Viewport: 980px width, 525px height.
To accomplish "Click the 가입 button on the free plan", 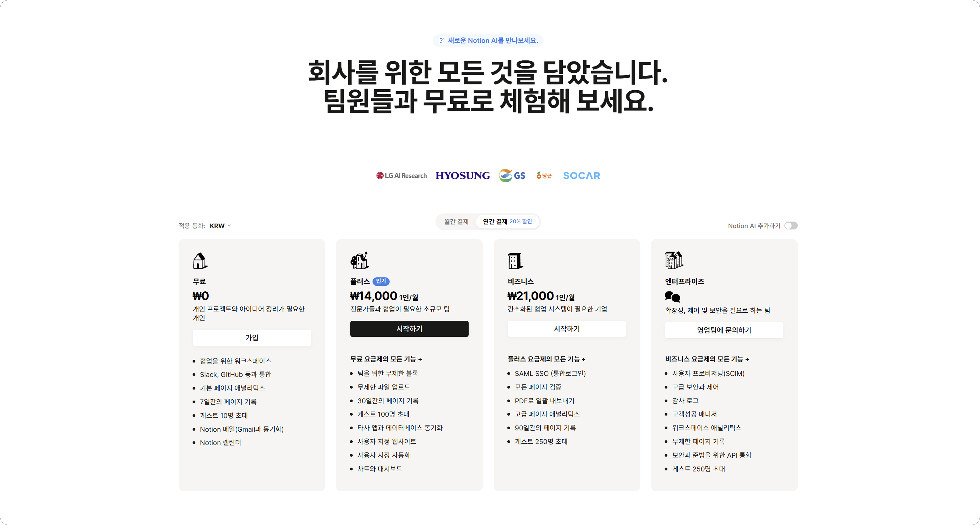I will pos(252,338).
